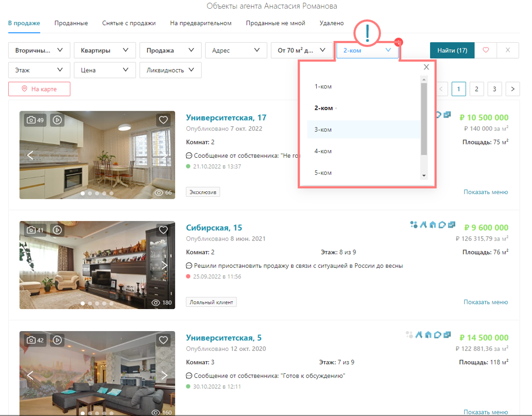
Task: Open the Цена filter dropdown
Action: point(105,70)
